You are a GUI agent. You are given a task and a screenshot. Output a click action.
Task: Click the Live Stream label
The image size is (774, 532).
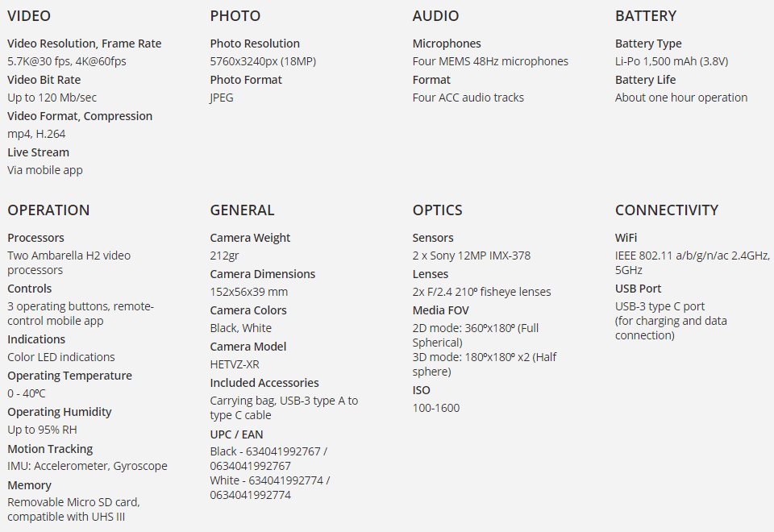38,152
